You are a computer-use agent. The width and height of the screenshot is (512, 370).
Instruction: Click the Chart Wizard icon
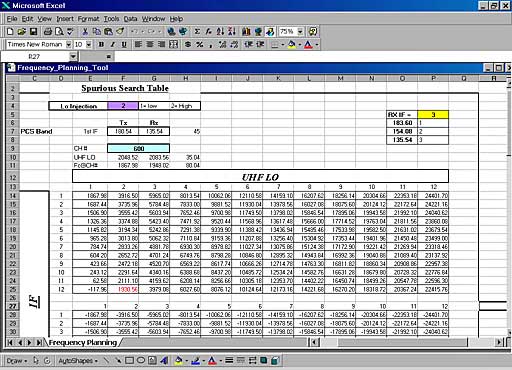coord(246,32)
